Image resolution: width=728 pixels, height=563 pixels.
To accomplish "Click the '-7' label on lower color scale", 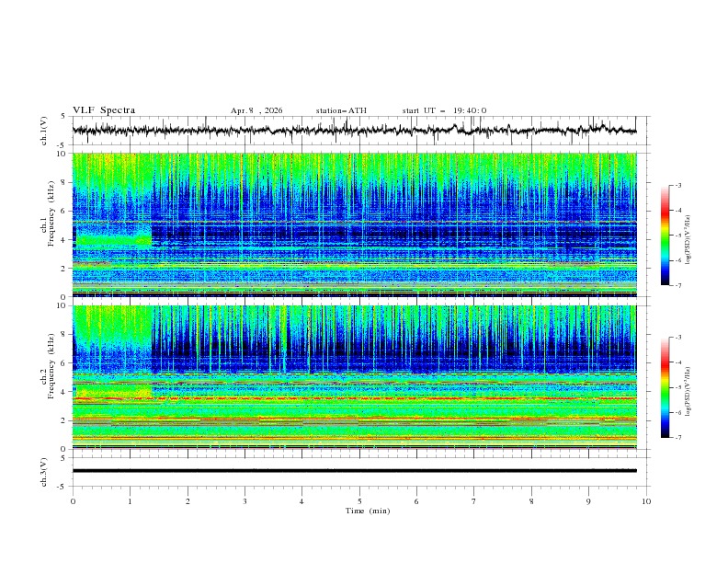I will (678, 438).
